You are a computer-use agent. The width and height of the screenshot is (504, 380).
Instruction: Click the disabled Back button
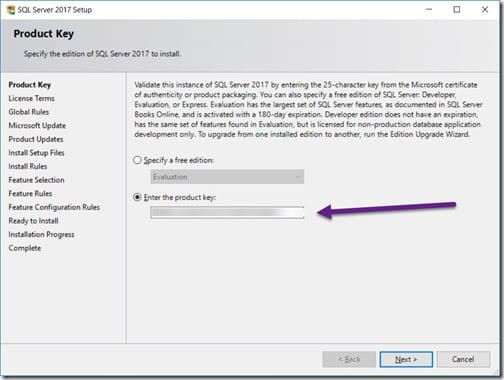(x=349, y=359)
